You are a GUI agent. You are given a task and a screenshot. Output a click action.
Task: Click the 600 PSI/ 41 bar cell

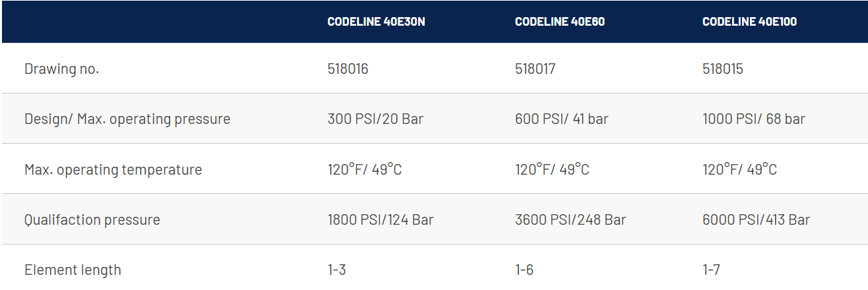point(562,119)
